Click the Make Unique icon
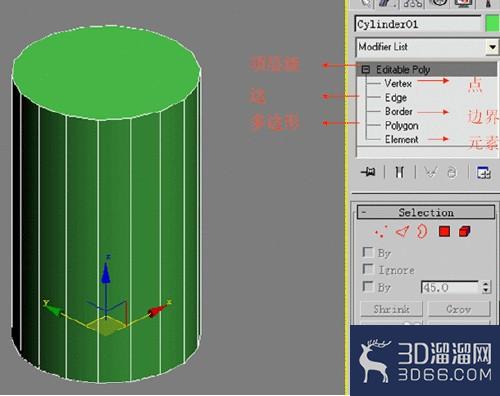This screenshot has height=396, width=500. pos(430,172)
